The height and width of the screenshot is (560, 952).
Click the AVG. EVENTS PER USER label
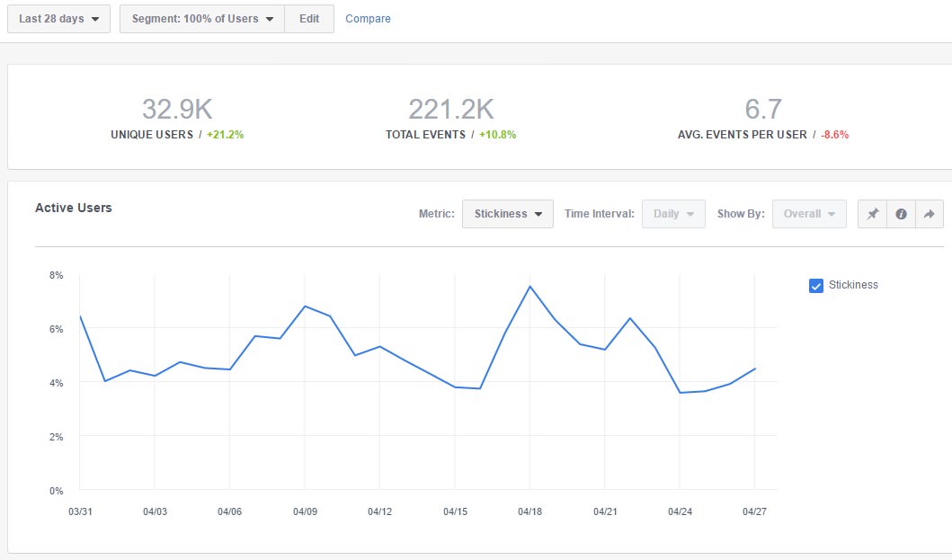743,135
